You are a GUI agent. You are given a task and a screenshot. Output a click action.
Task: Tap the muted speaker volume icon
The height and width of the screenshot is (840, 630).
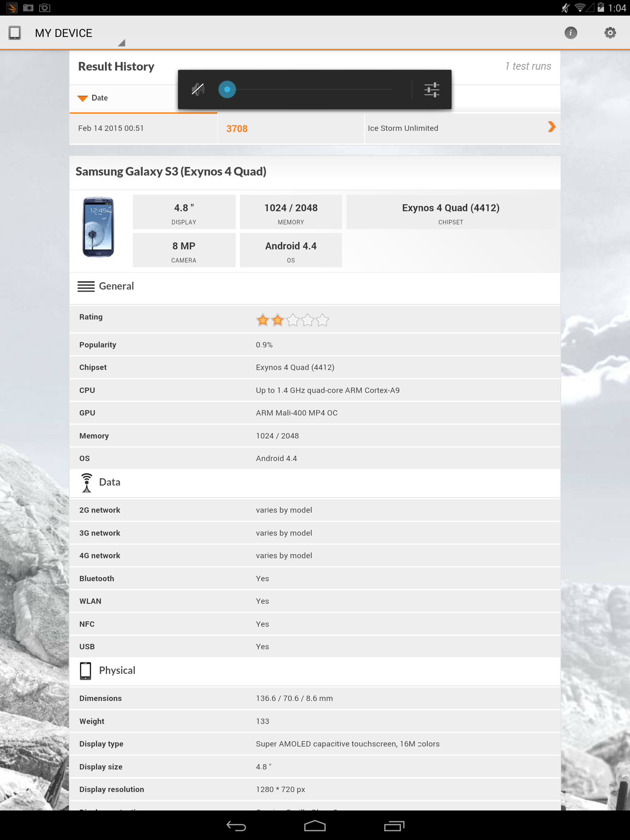(x=198, y=89)
